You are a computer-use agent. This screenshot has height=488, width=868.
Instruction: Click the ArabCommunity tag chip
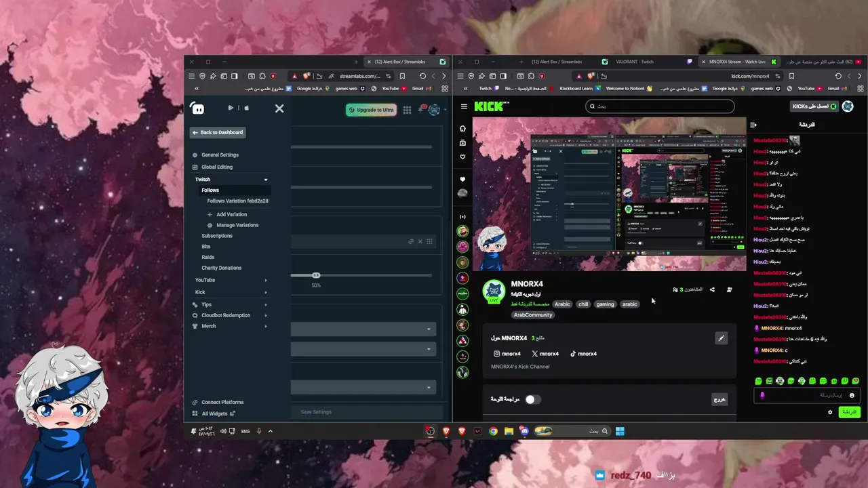tap(533, 315)
